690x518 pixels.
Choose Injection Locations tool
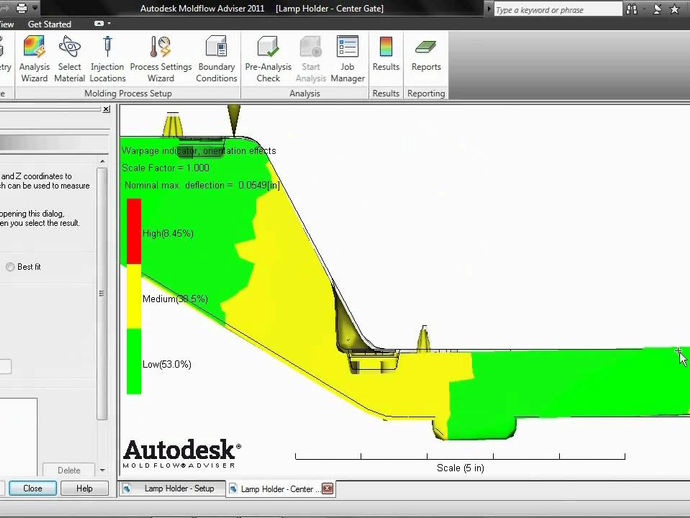[x=107, y=59]
